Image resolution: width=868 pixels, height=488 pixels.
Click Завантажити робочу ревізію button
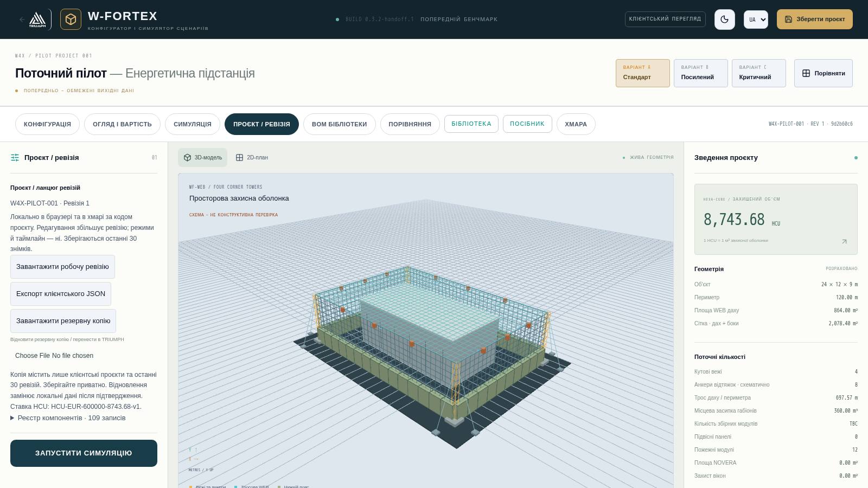pyautogui.click(x=62, y=267)
